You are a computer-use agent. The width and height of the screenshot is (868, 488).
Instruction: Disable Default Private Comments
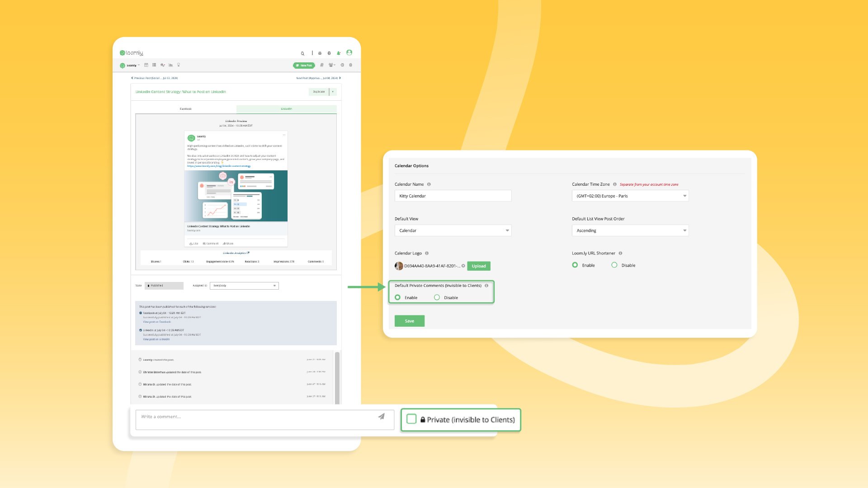[x=437, y=297]
